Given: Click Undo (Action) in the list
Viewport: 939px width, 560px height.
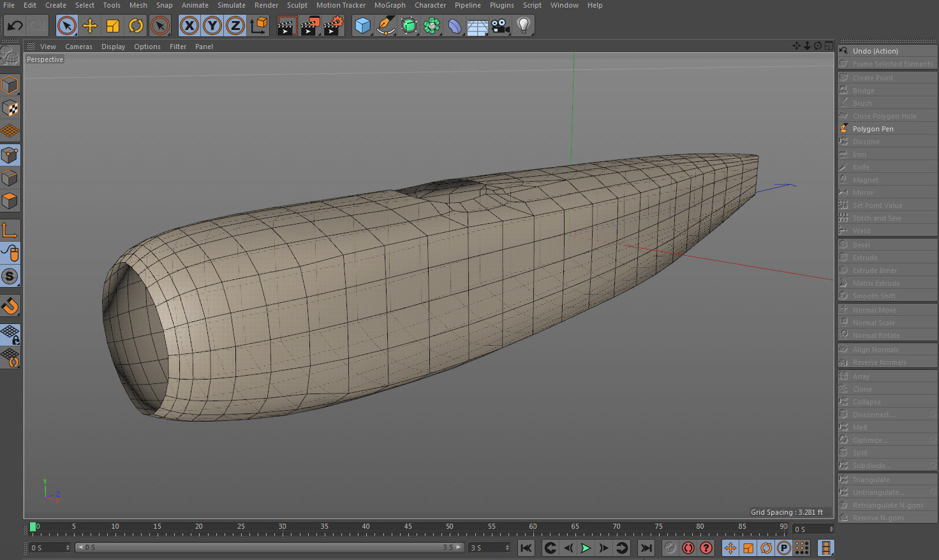Looking at the screenshot, I should [x=887, y=51].
